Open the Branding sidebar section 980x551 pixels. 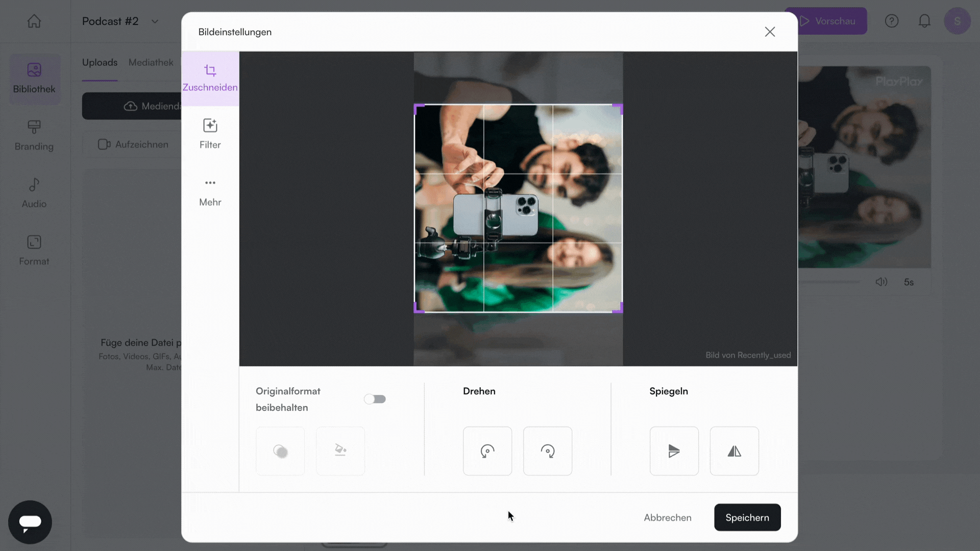pyautogui.click(x=34, y=136)
